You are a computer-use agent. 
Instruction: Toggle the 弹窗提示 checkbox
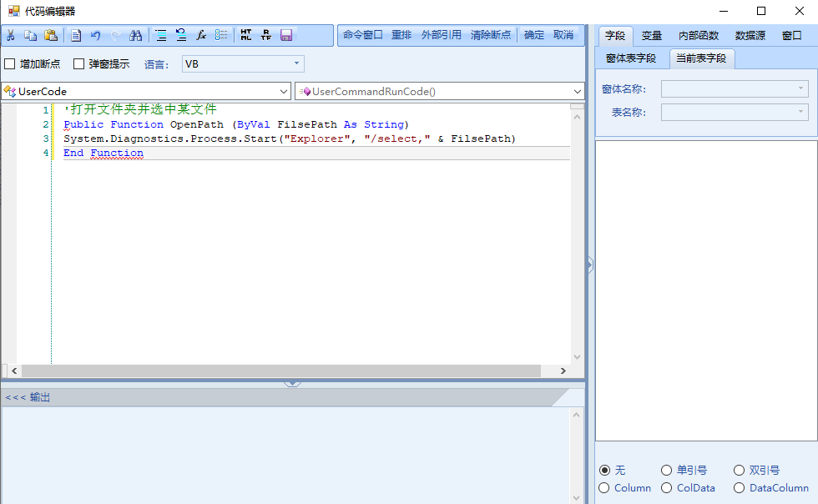78,64
